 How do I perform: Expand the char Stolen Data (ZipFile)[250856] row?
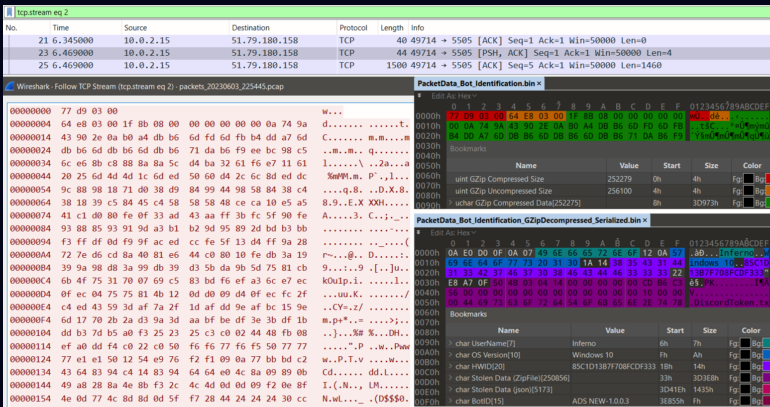pyautogui.click(x=451, y=378)
